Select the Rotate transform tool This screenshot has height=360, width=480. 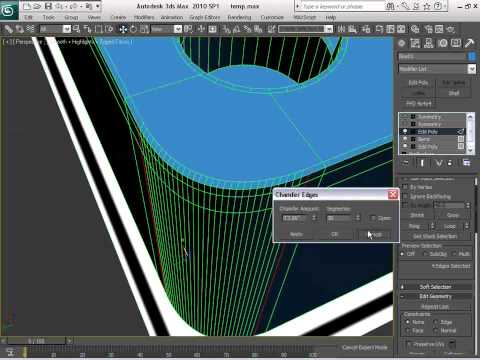tap(133, 29)
